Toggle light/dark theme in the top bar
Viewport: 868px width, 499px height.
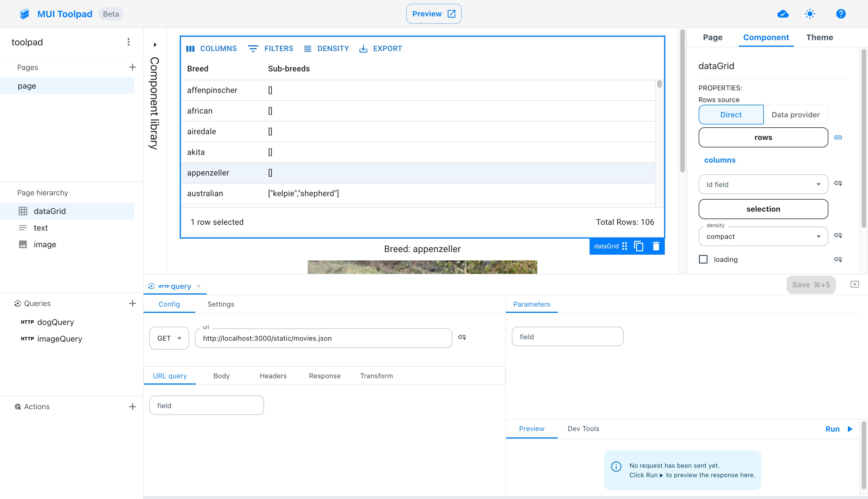pos(810,14)
